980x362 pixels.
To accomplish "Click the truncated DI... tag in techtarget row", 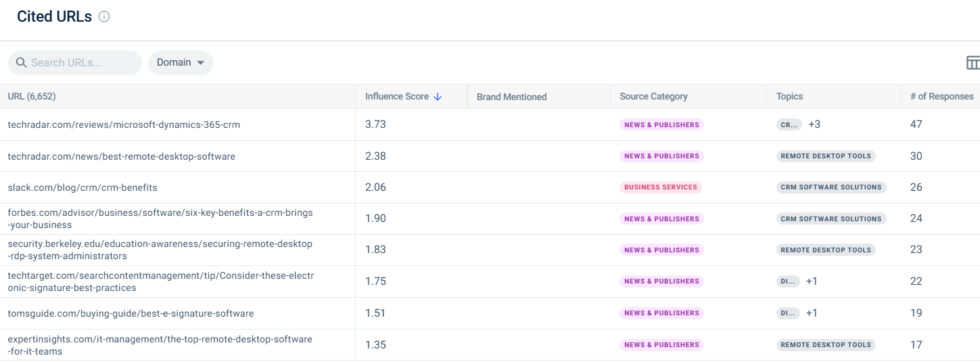I will (x=788, y=281).
